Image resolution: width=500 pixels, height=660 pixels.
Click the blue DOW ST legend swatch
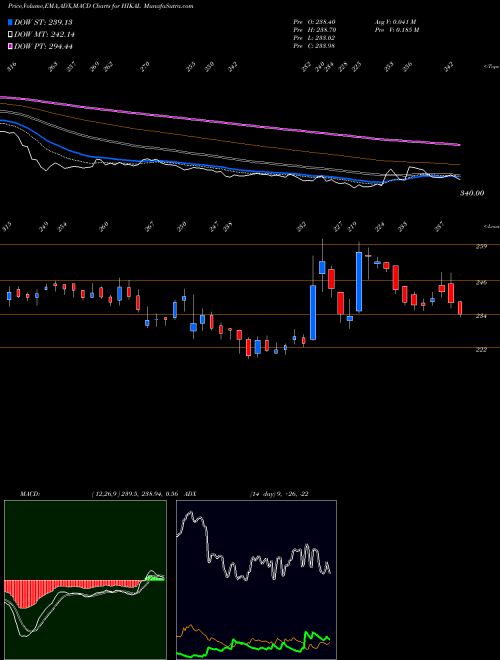click(x=10, y=22)
